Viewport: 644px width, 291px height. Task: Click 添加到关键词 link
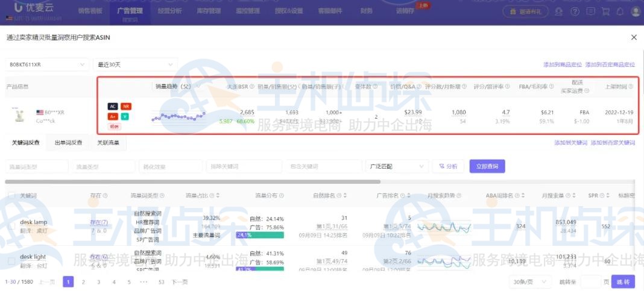click(x=570, y=143)
